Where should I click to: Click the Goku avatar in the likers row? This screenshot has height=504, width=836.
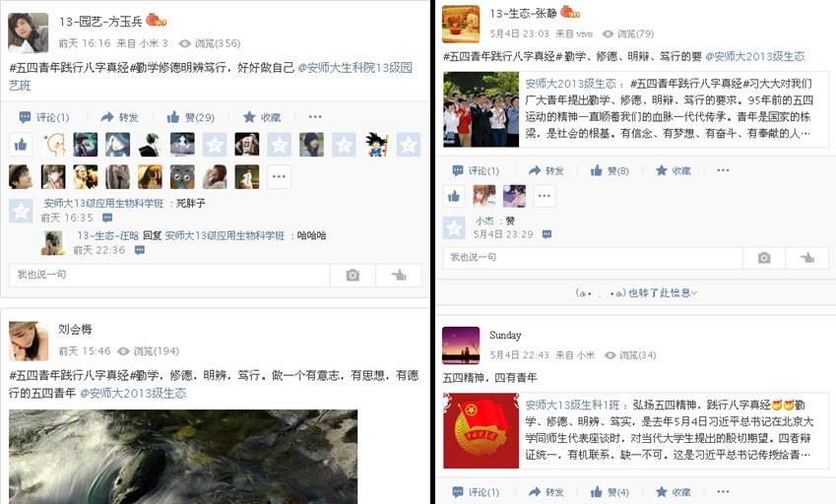click(x=376, y=145)
